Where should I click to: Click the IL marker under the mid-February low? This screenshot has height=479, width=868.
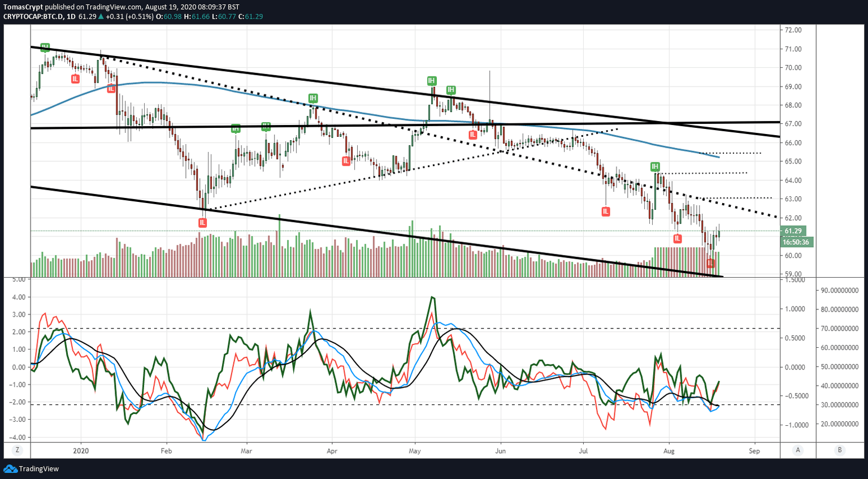pyautogui.click(x=202, y=223)
